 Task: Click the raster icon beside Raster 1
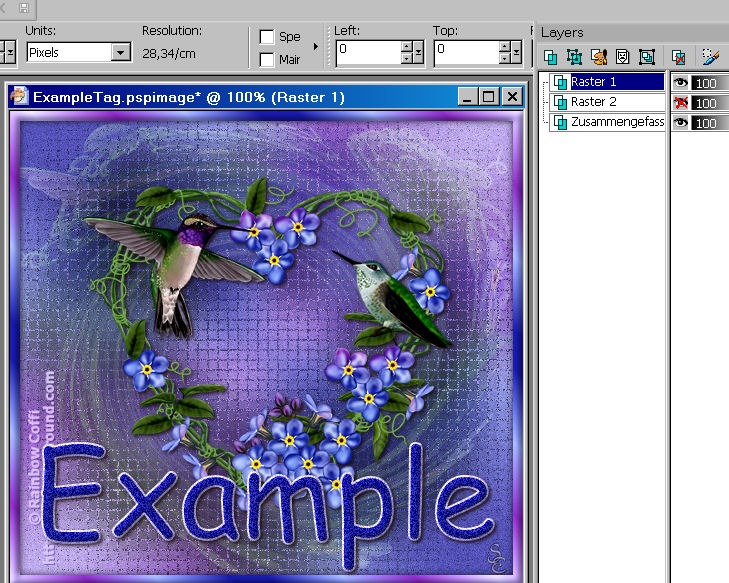pos(560,82)
